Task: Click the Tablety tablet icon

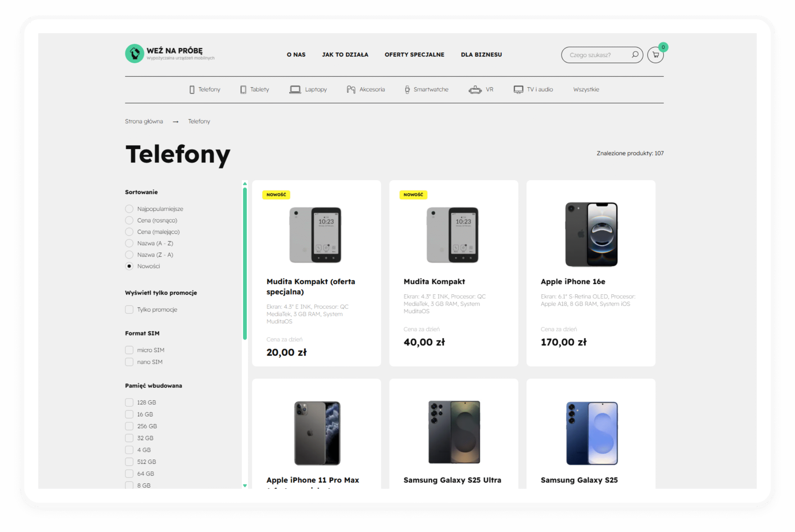Action: [243, 90]
